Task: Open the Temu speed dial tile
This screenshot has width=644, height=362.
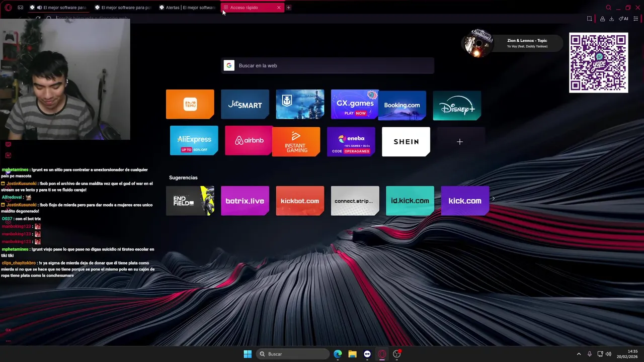Action: point(190,104)
